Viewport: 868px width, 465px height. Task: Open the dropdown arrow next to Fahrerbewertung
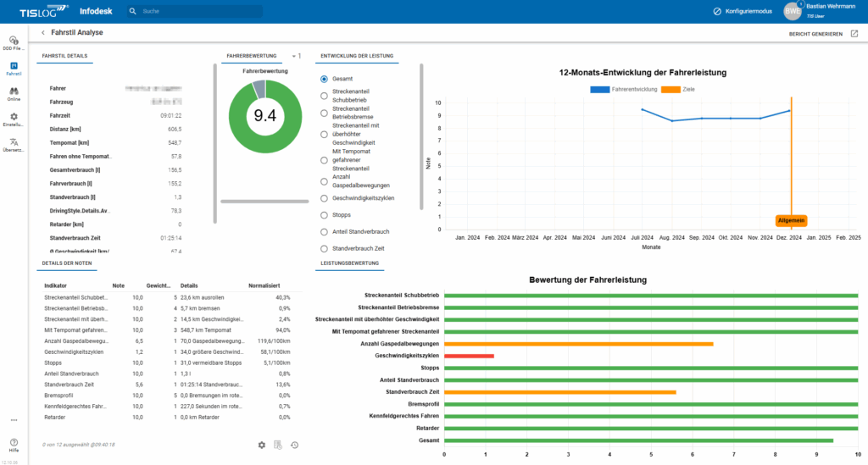(293, 56)
